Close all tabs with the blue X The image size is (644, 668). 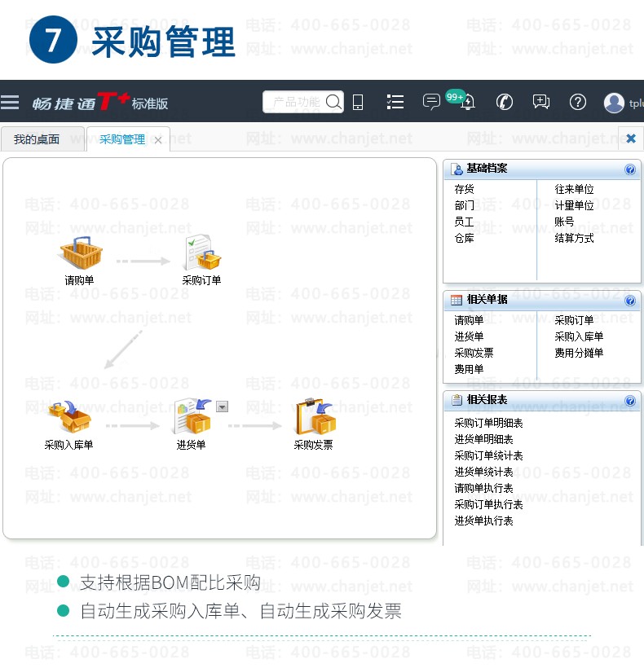[x=631, y=138]
